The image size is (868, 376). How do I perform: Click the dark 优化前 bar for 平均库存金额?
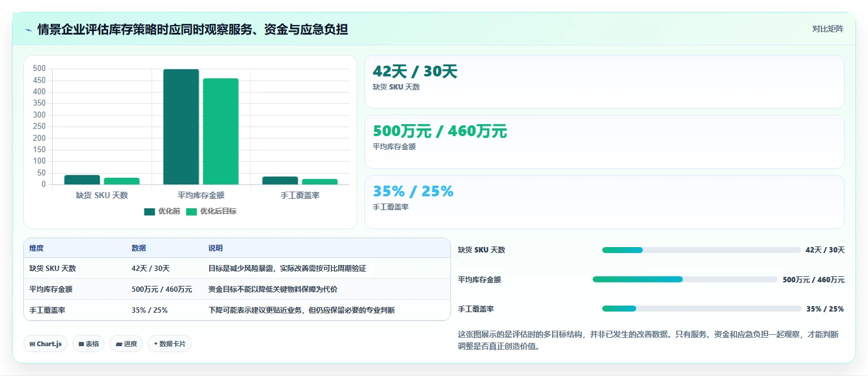(181, 127)
